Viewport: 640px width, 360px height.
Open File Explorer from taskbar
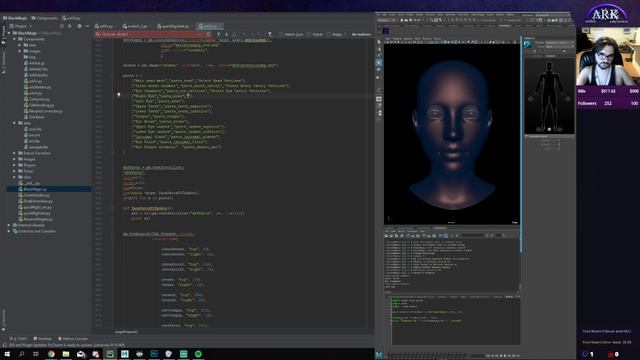coord(66,354)
